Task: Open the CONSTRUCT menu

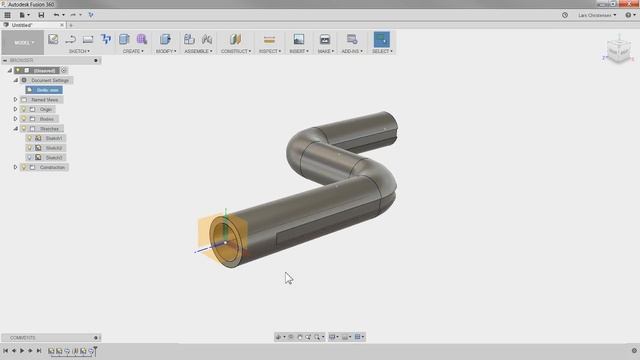Action: [236, 51]
